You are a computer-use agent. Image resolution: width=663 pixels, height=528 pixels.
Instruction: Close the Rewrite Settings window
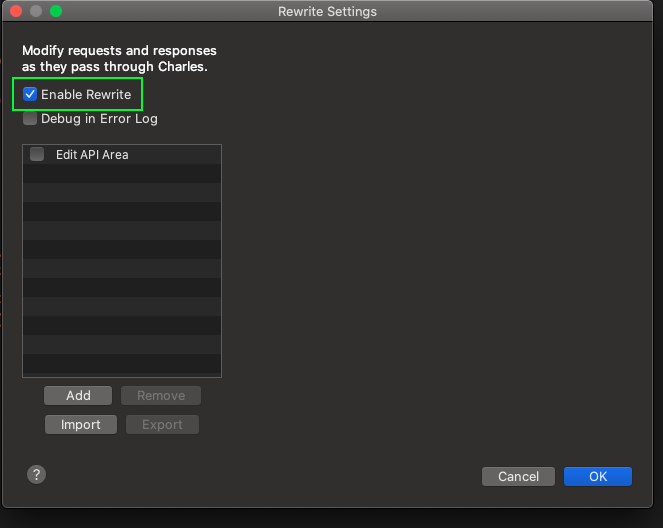coord(16,11)
